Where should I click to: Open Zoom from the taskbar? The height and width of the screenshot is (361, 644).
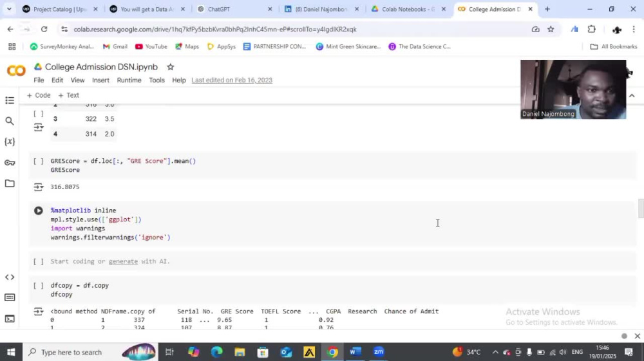pos(379,352)
